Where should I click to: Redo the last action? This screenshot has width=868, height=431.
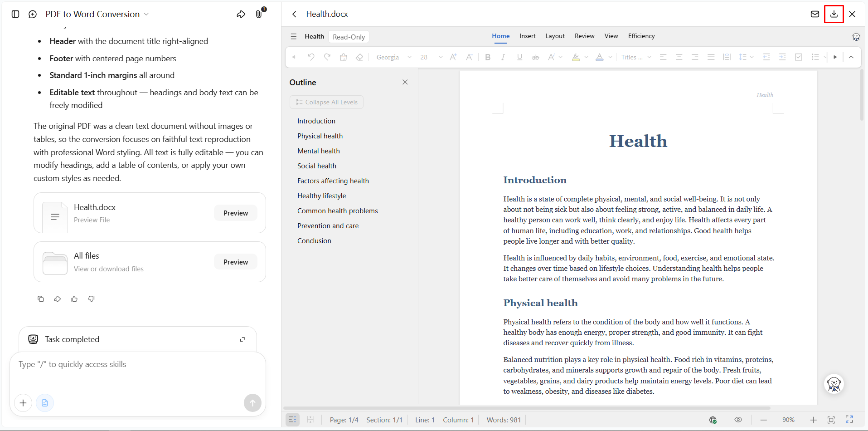pyautogui.click(x=327, y=57)
